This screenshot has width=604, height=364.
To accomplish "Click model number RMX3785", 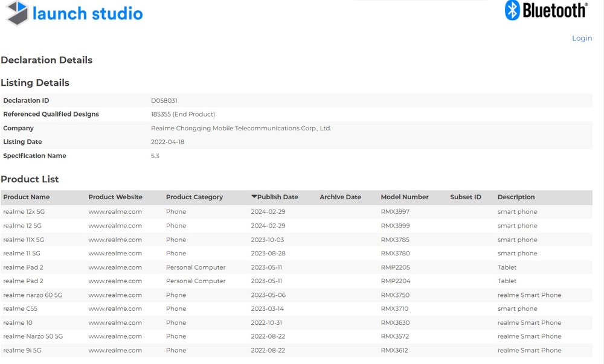I will pyautogui.click(x=395, y=240).
